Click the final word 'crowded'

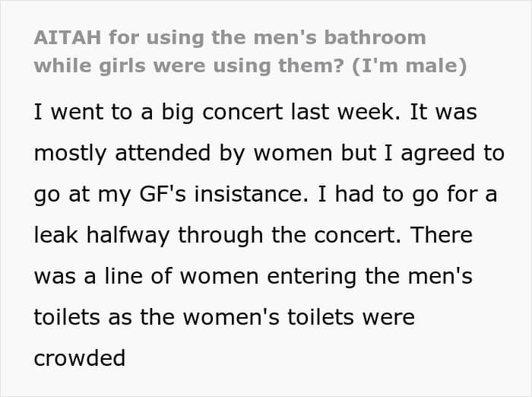tap(80, 358)
